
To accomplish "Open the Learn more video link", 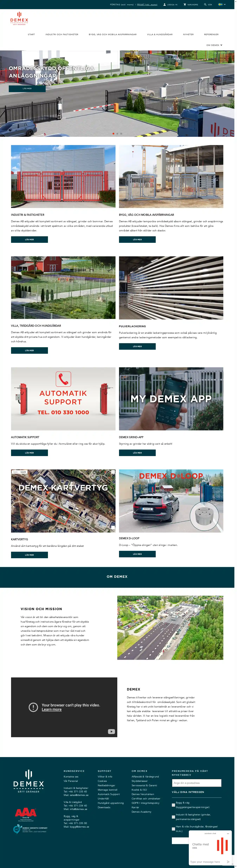I will coord(51,709).
